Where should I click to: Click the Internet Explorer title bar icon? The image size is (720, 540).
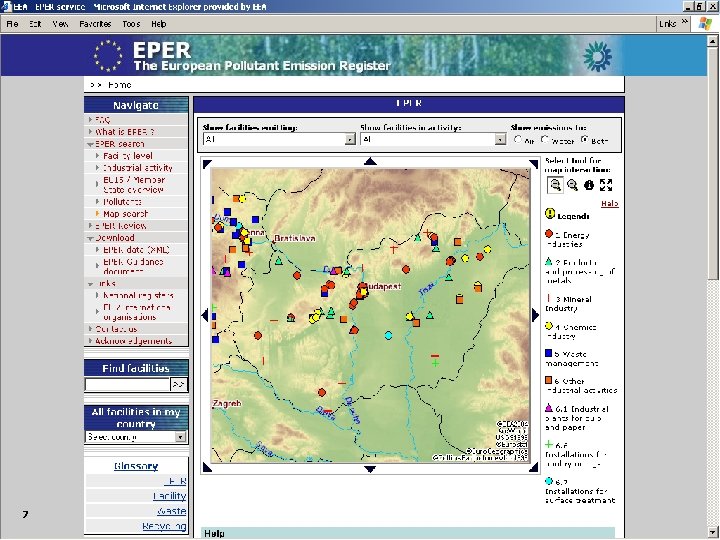6,6
